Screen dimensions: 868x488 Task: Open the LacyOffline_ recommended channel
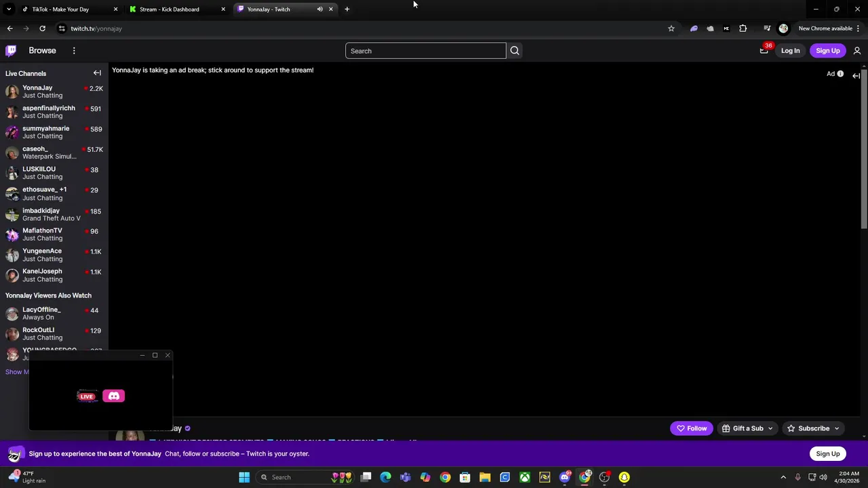click(x=54, y=313)
